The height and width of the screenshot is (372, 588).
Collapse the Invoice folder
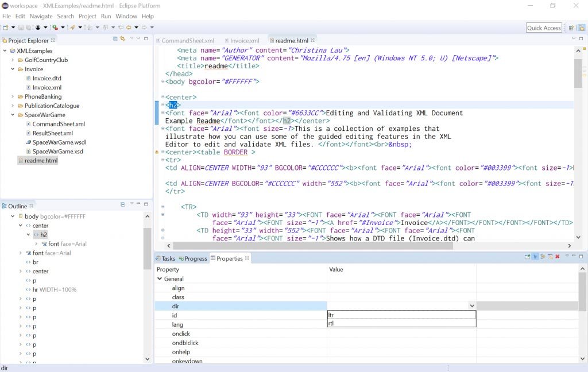pyautogui.click(x=13, y=69)
